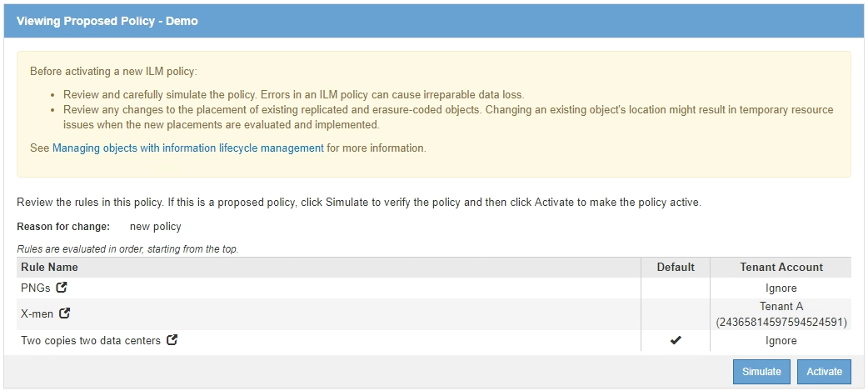Click the warning bullet about irreparable data loss
The height and width of the screenshot is (391, 868).
293,95
